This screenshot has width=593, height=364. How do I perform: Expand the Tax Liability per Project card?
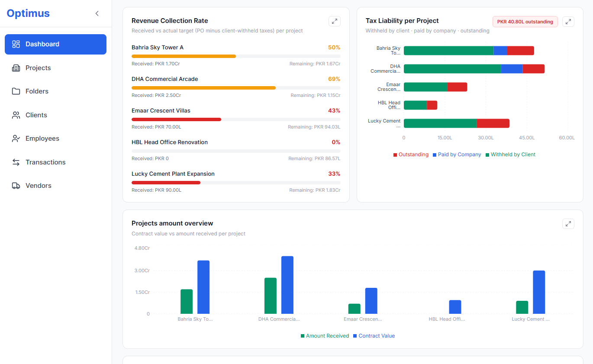568,22
